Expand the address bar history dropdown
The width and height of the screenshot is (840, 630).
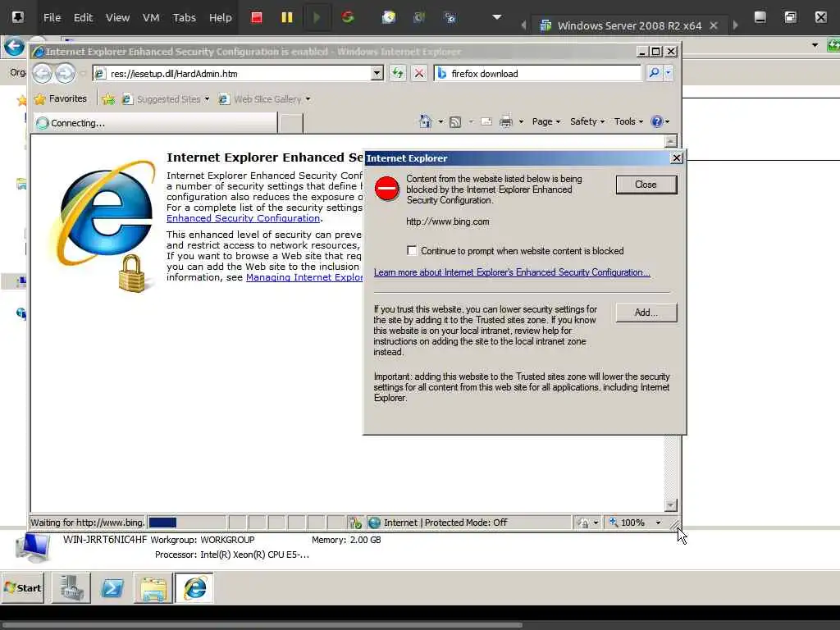point(377,73)
